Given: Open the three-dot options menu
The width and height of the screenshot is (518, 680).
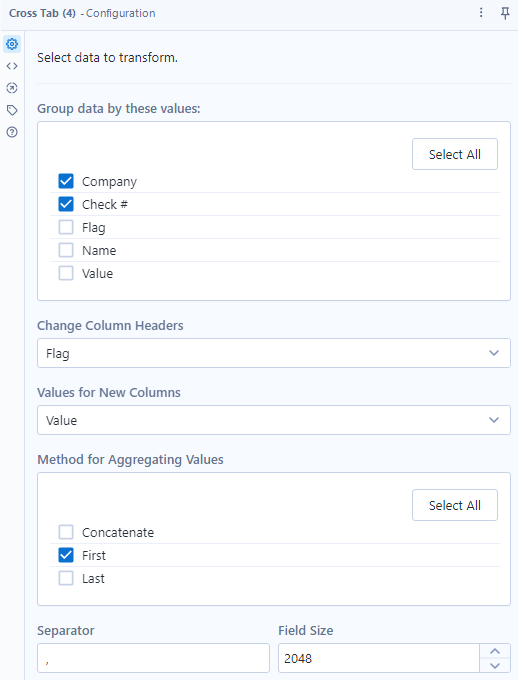Looking at the screenshot, I should tap(481, 13).
